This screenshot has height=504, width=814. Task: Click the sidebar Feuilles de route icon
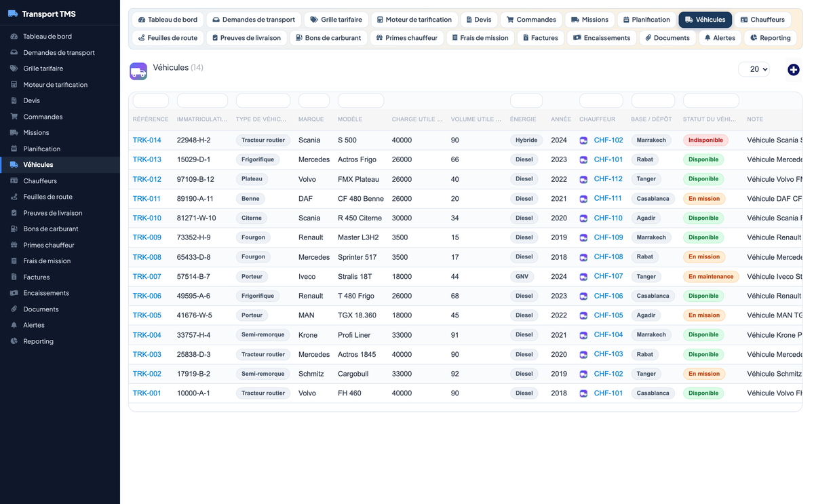point(14,197)
